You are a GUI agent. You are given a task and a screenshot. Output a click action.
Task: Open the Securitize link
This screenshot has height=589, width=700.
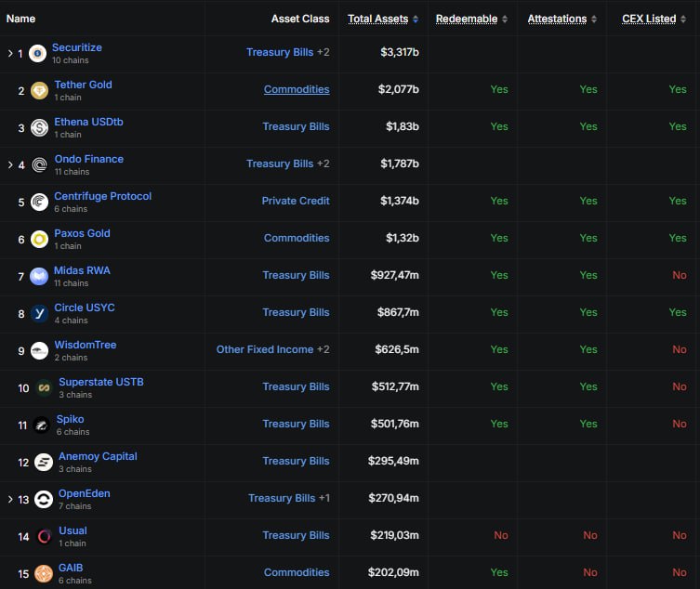77,47
